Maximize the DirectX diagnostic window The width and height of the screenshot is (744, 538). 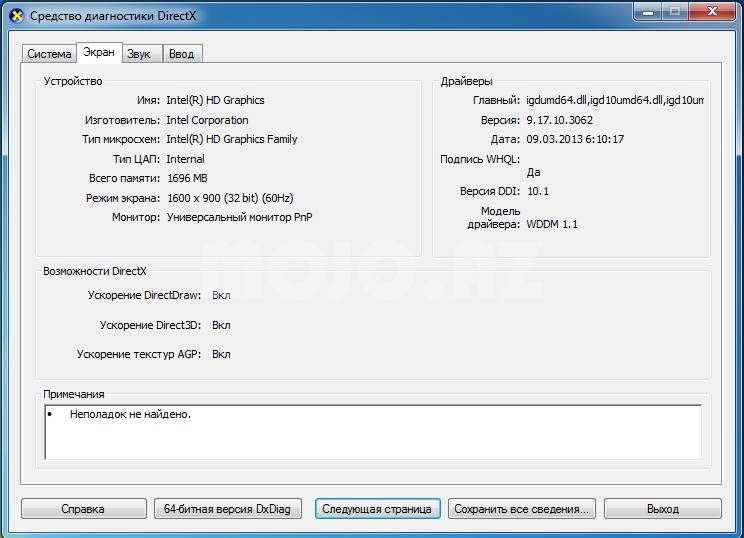(677, 13)
